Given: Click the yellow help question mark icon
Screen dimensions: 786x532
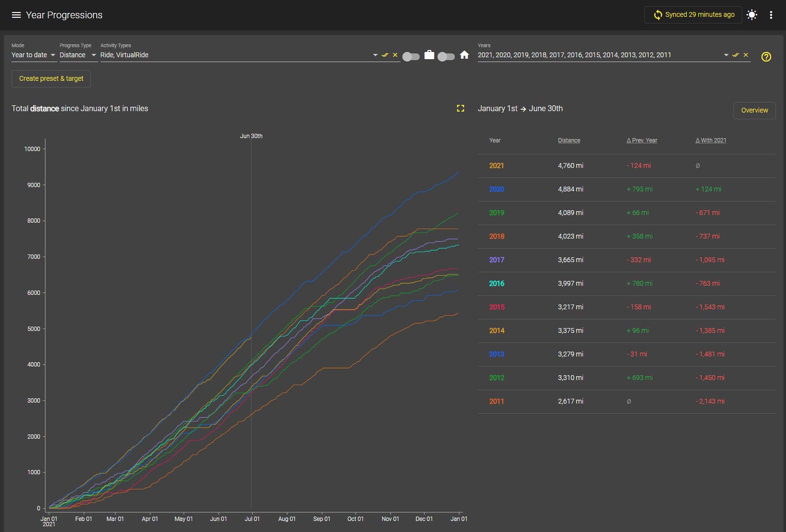Looking at the screenshot, I should [766, 57].
